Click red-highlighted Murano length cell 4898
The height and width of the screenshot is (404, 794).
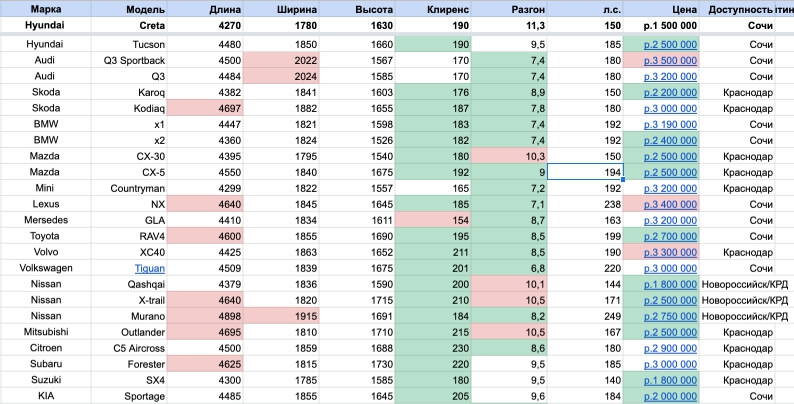(203, 316)
